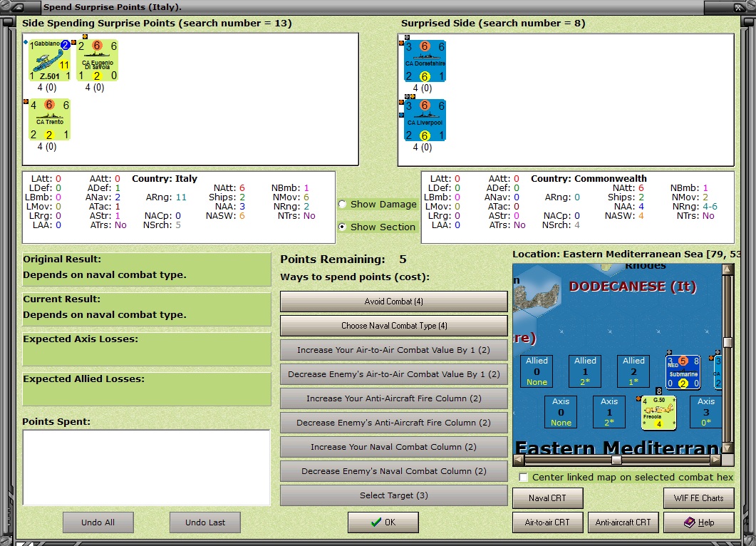Click the map horizontal scrollbar thumb
The height and width of the screenshot is (546, 756).
click(616, 460)
